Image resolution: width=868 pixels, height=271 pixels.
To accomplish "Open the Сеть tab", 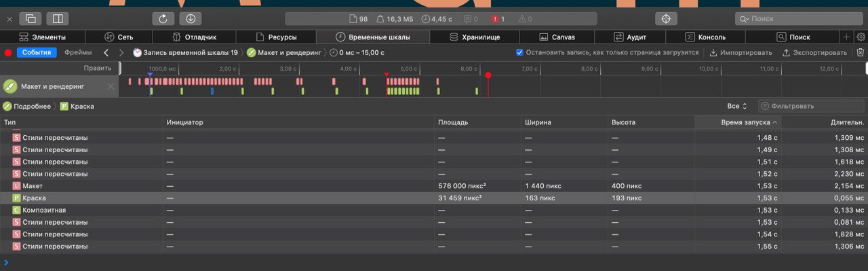I will pos(119,37).
